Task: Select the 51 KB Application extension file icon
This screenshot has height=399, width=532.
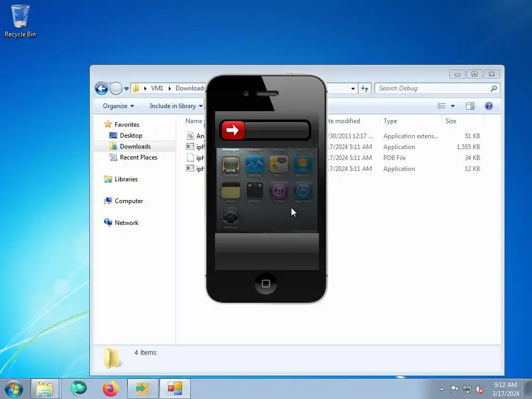Action: [190, 136]
